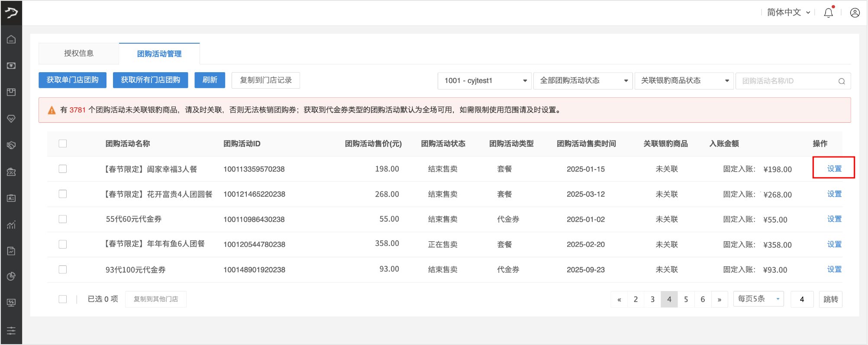The width and height of the screenshot is (868, 345).
Task: Click 设置 for the 年年有鱼6人团餐 row
Action: pos(834,244)
